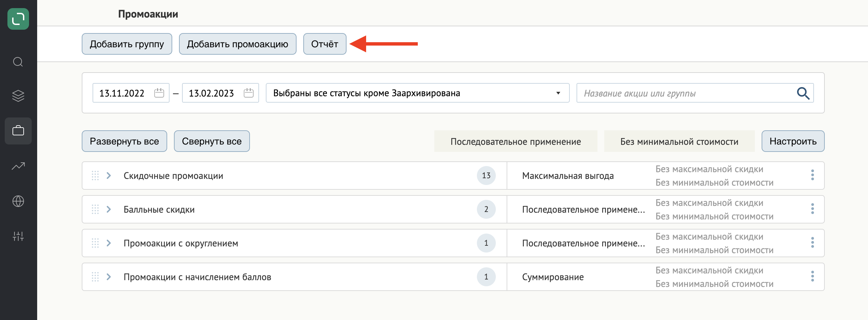
Task: Expand the Промоакции с округлением group
Action: point(109,243)
